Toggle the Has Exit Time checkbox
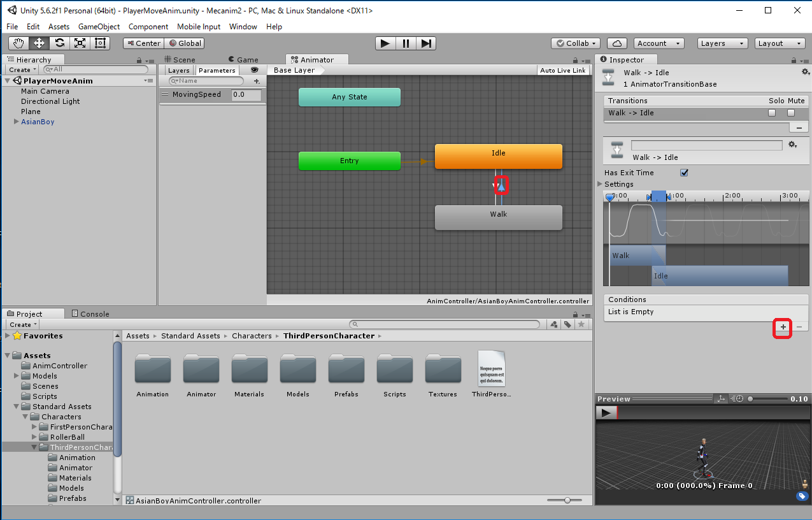 tap(684, 173)
